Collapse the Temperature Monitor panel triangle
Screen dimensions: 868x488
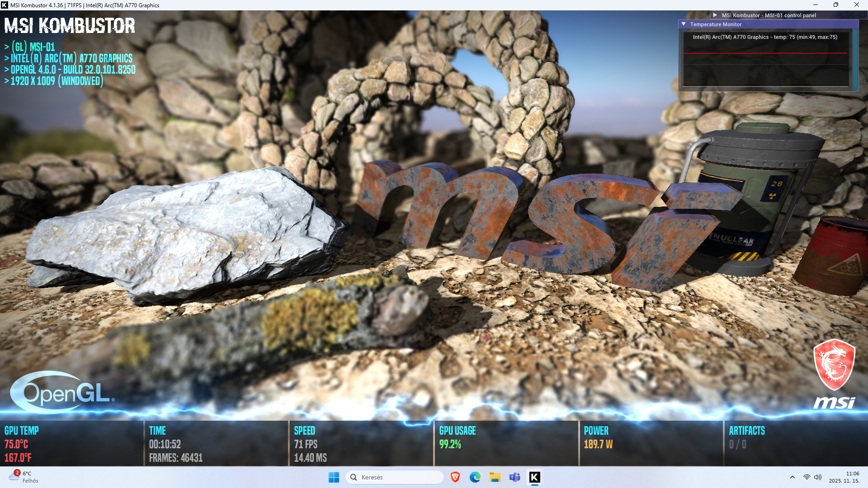(684, 24)
